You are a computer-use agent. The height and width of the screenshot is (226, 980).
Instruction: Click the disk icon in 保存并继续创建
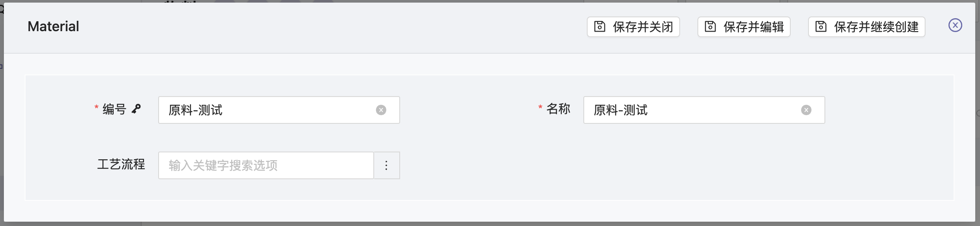[x=821, y=27]
